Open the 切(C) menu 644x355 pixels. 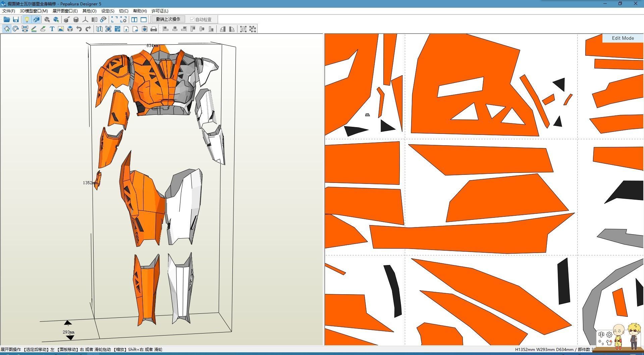tap(123, 11)
